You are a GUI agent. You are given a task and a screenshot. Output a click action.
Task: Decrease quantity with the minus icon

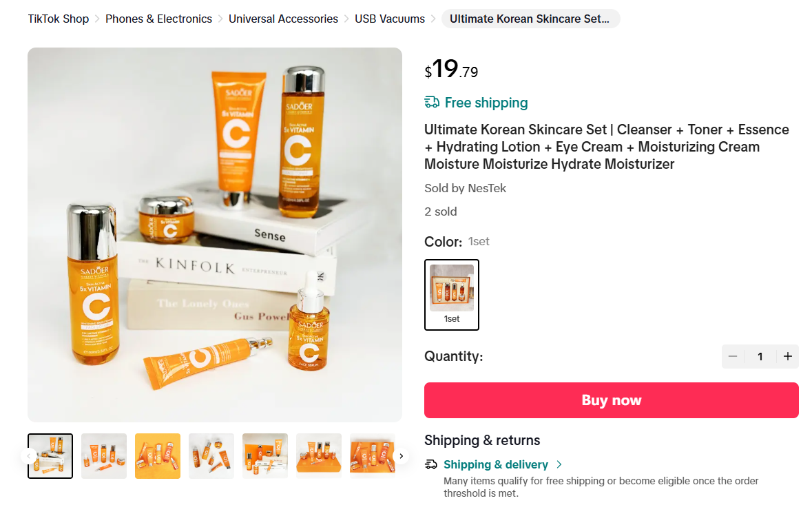733,356
